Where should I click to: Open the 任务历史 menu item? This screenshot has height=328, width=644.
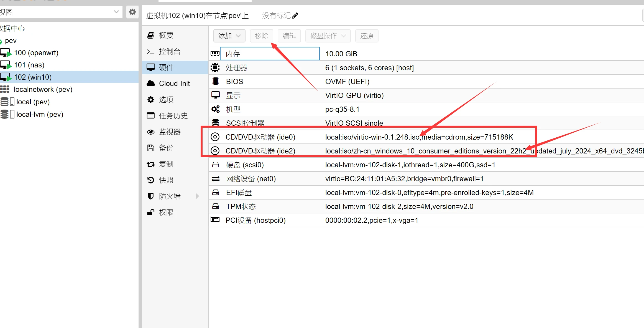pos(175,116)
